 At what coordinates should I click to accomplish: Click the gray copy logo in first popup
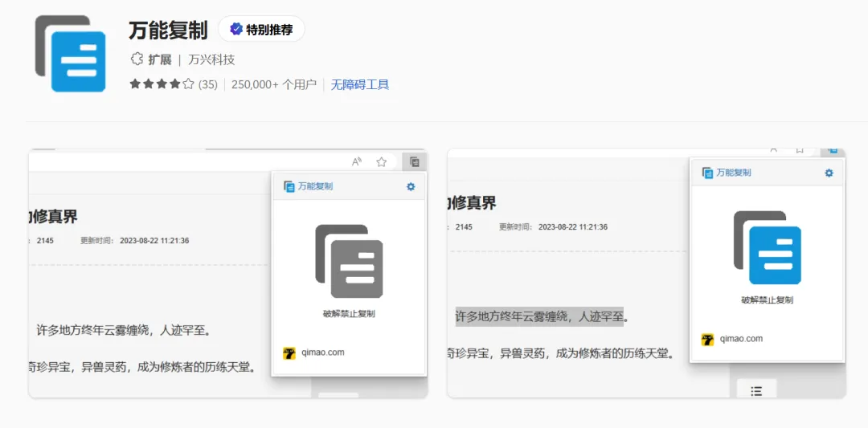tap(349, 261)
